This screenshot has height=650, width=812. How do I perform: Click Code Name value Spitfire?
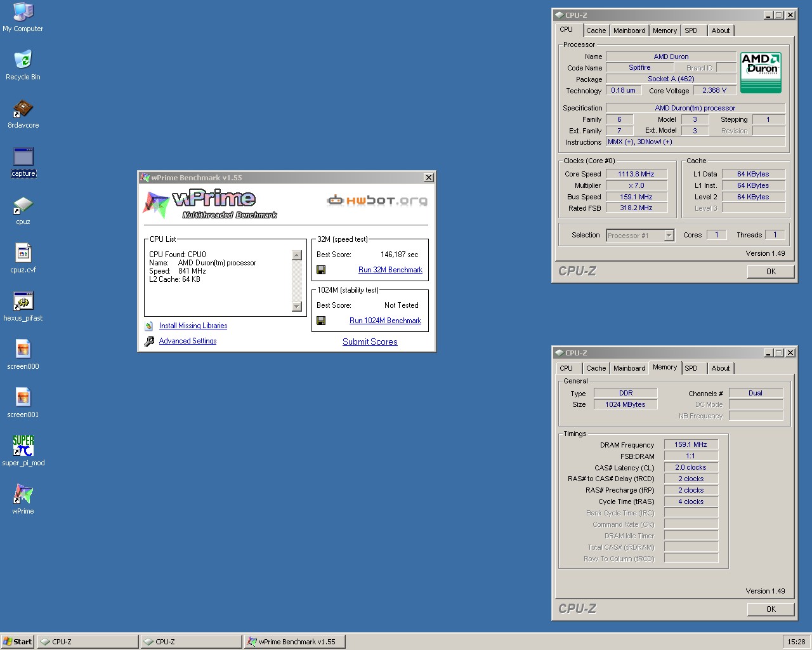639,67
